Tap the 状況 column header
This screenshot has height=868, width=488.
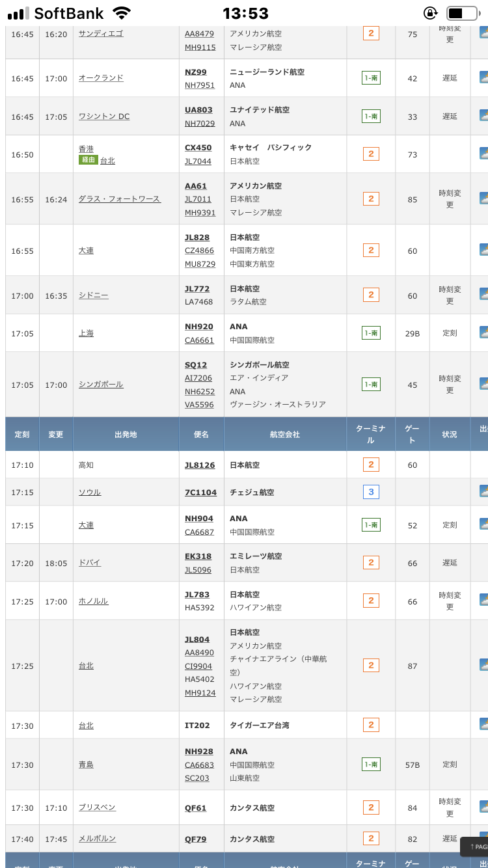click(450, 434)
